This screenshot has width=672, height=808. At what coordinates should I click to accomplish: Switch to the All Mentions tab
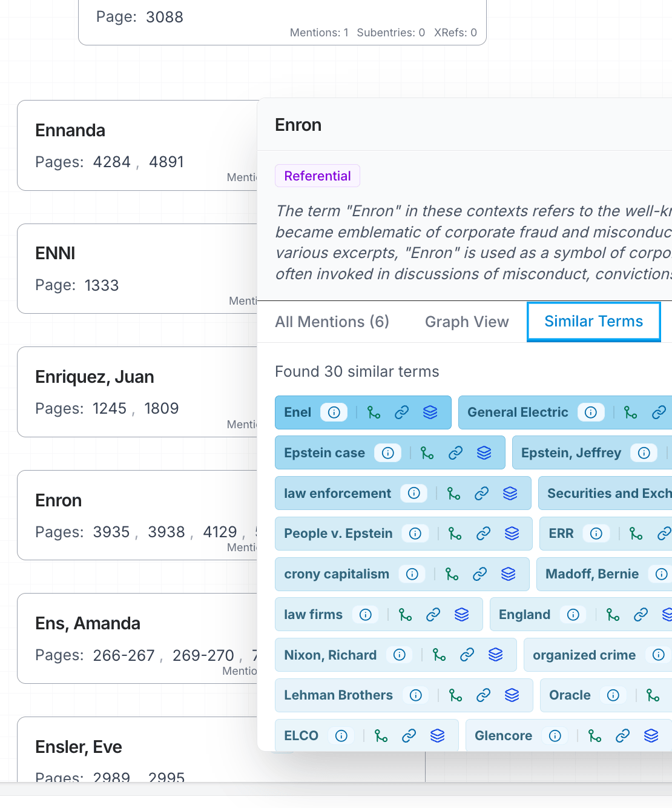click(332, 322)
